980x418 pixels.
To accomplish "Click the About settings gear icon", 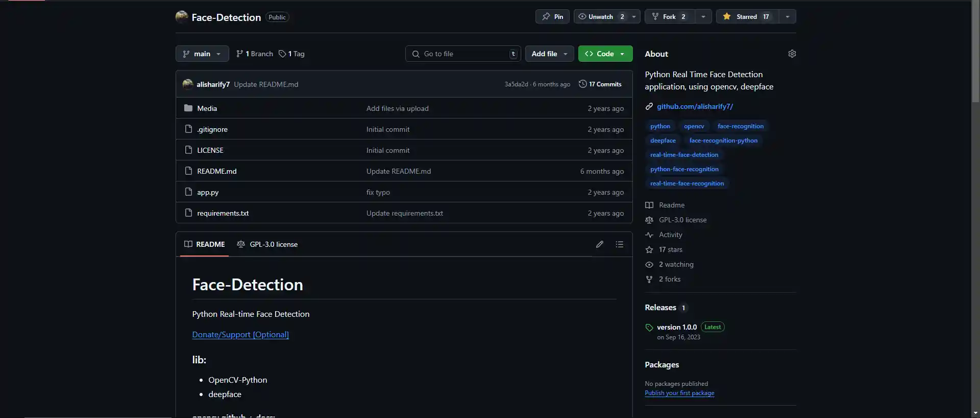I will tap(792, 54).
